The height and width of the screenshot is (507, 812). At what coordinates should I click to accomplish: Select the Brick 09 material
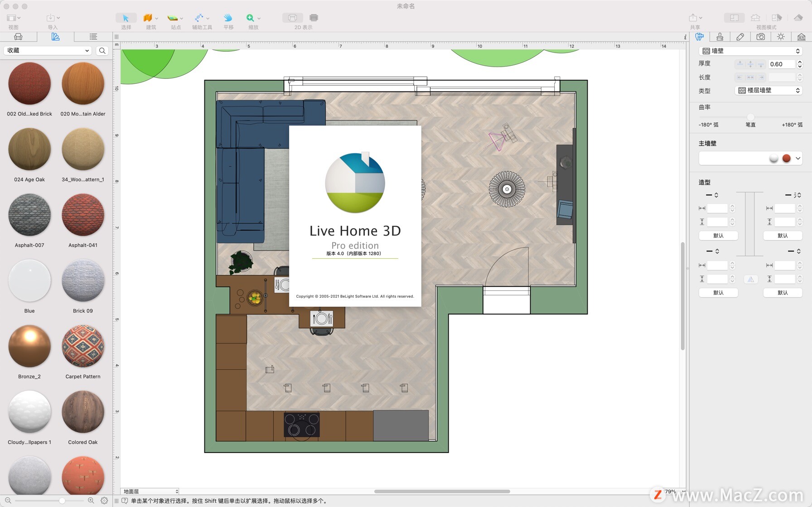point(83,281)
